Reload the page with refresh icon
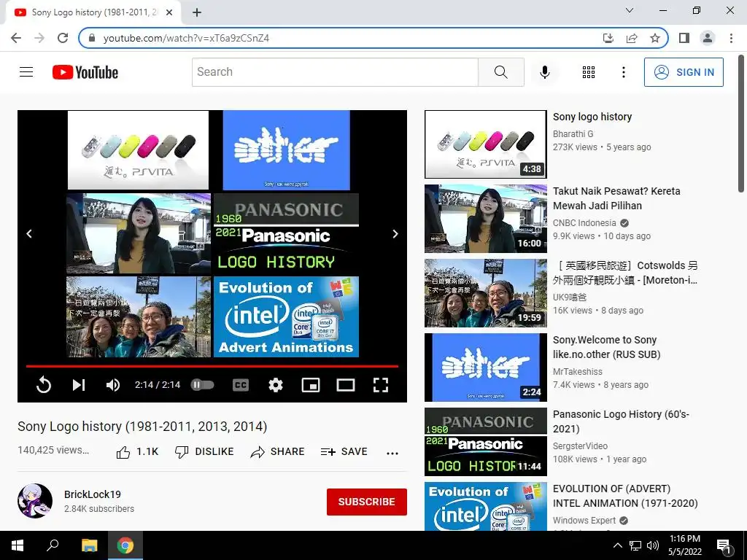Image resolution: width=747 pixels, height=560 pixels. (63, 38)
